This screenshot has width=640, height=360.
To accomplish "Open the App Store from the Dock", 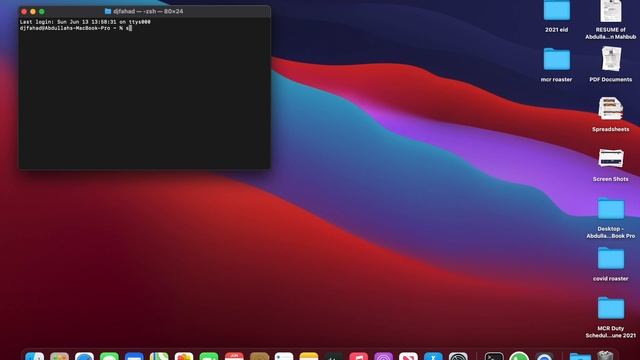I will pyautogui.click(x=433, y=356).
